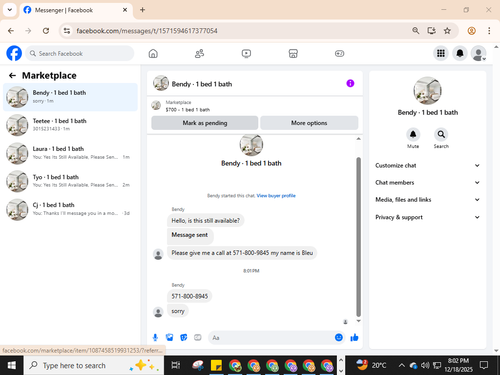Open the Cj - 1 bed 1 bath chat
The image size is (500, 375).
[x=70, y=209]
